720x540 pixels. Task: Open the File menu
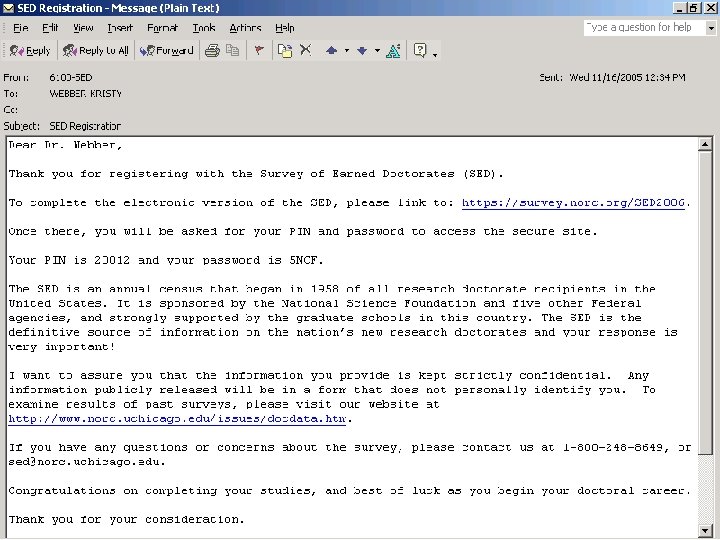click(21, 28)
